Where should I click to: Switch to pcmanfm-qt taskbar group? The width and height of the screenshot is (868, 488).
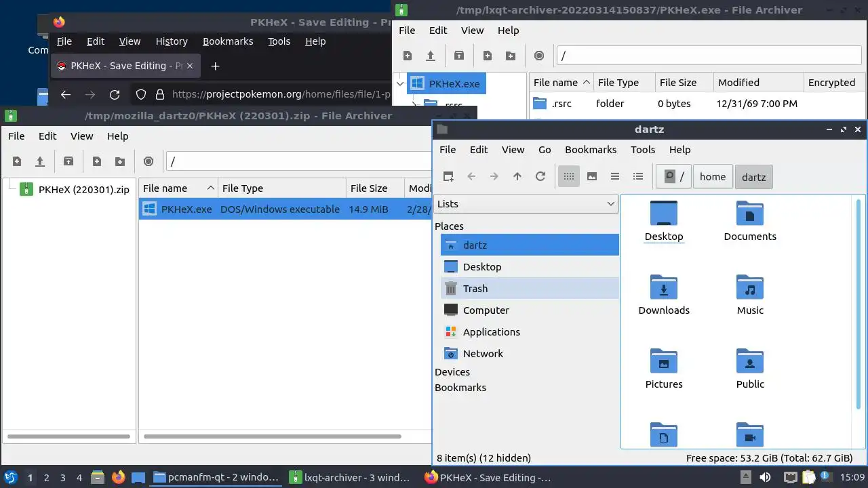point(215,478)
